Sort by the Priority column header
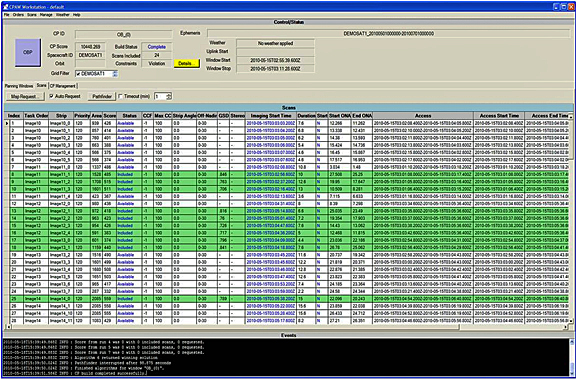576x379 pixels. tap(82, 116)
